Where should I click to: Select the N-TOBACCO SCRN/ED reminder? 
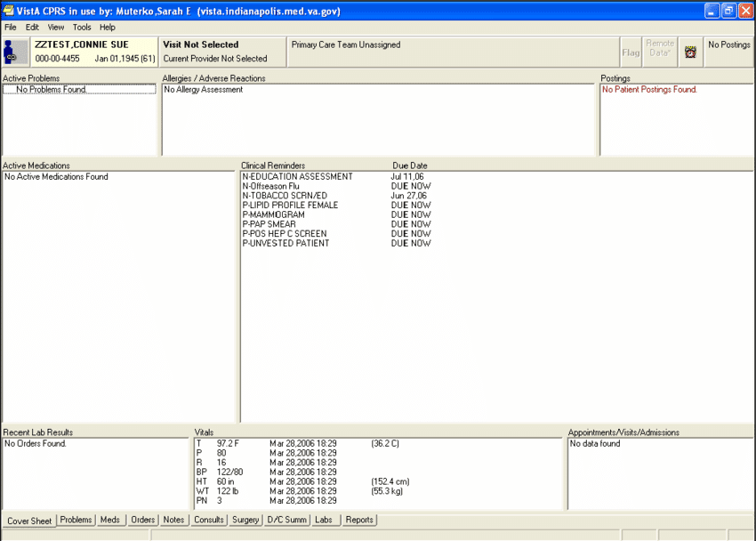285,196
